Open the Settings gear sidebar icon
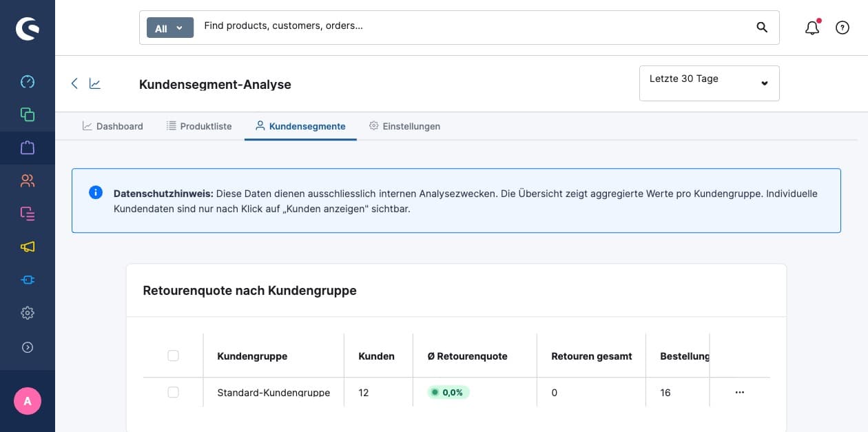Viewport: 868px width, 432px height. pyautogui.click(x=28, y=313)
